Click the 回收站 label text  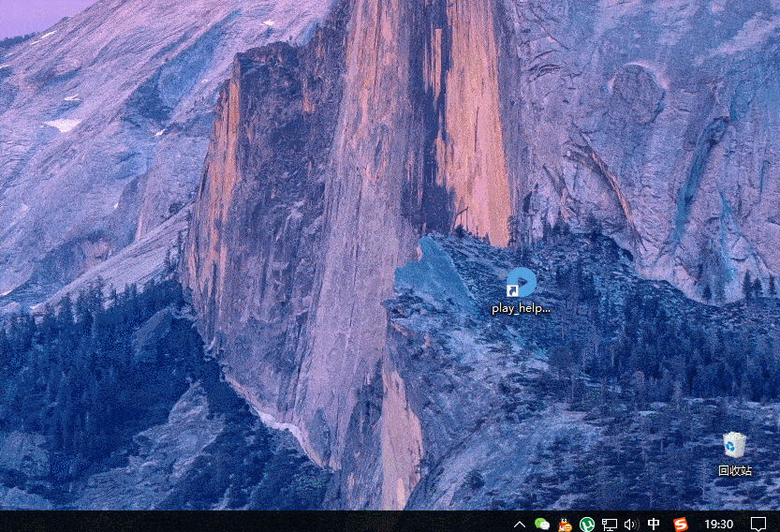(735, 470)
